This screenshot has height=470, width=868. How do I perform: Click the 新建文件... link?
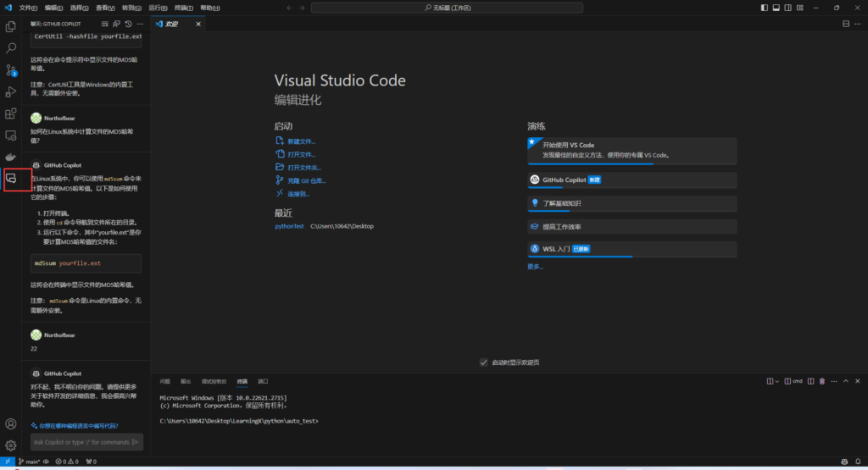(300, 141)
